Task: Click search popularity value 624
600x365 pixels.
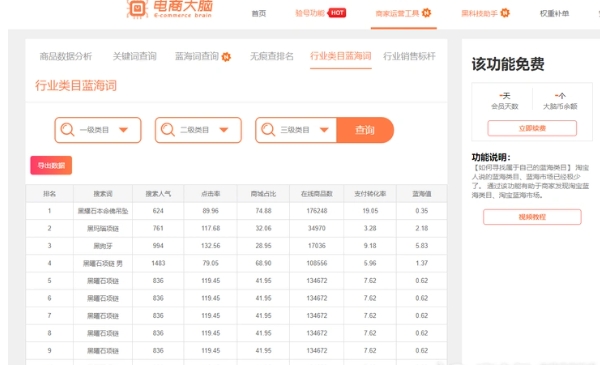Action: (x=158, y=211)
